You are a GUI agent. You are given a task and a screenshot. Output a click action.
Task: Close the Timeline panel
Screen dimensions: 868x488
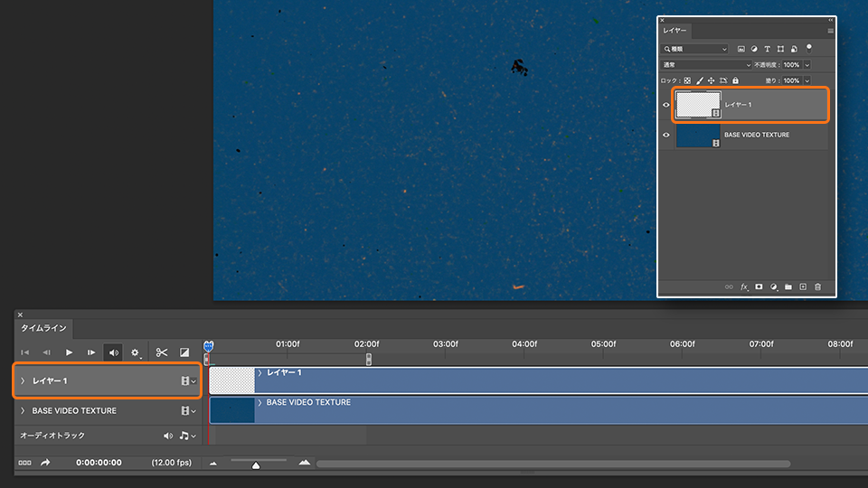click(x=21, y=314)
